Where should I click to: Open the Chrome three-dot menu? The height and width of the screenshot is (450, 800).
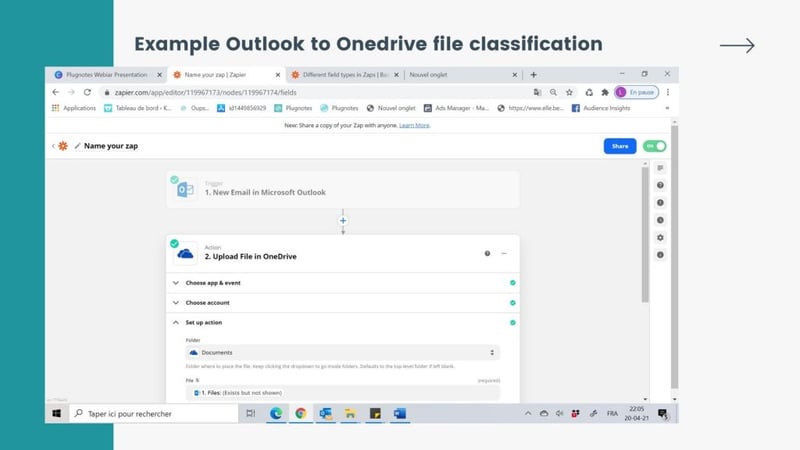pos(668,92)
